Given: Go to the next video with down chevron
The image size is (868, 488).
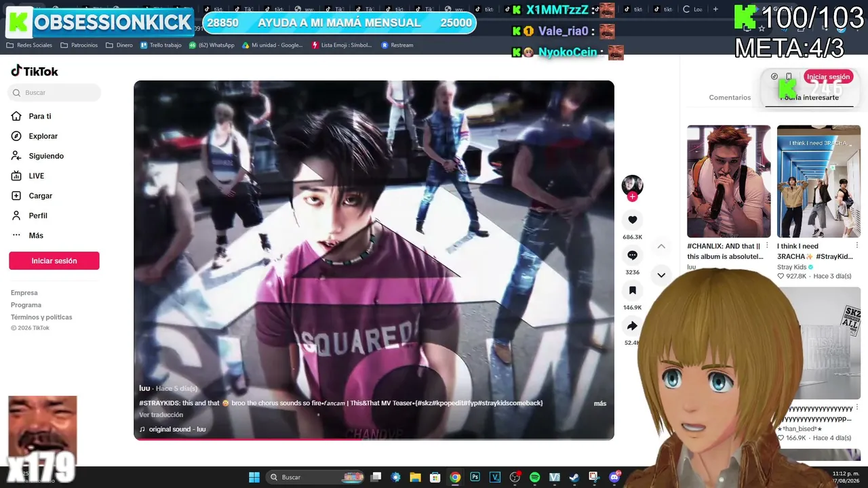Looking at the screenshot, I should (x=661, y=274).
